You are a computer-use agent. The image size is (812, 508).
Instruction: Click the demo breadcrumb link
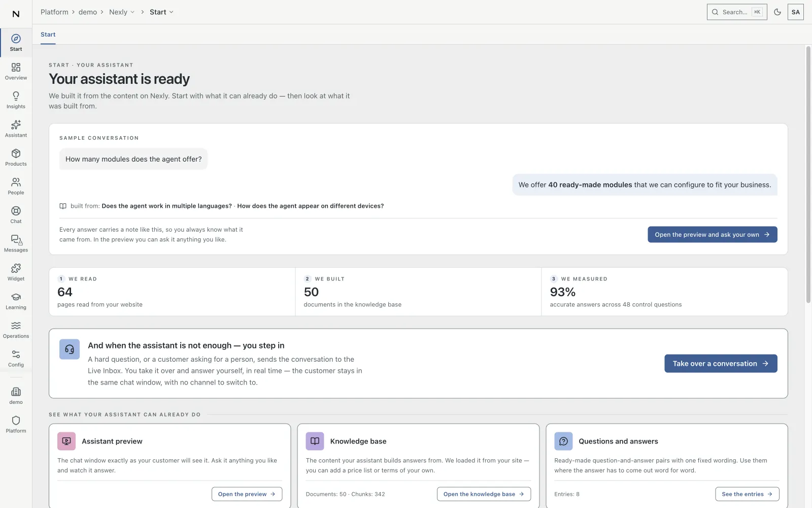pos(88,12)
